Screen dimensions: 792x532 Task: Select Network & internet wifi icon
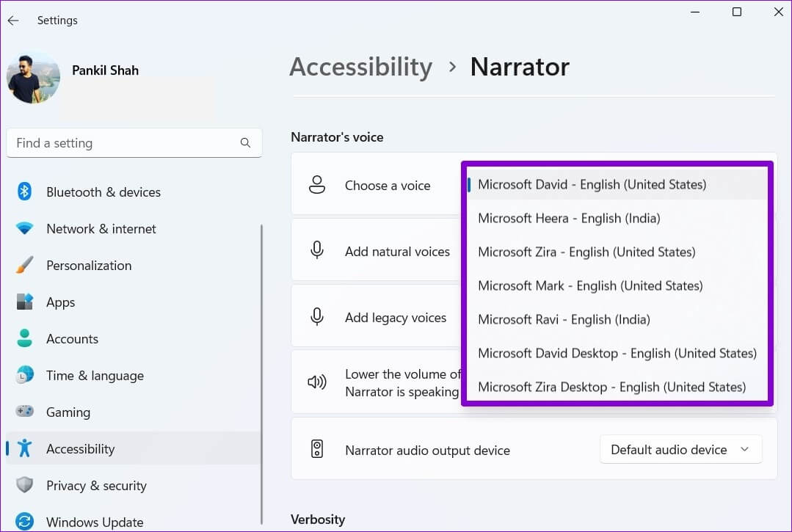pyautogui.click(x=24, y=228)
